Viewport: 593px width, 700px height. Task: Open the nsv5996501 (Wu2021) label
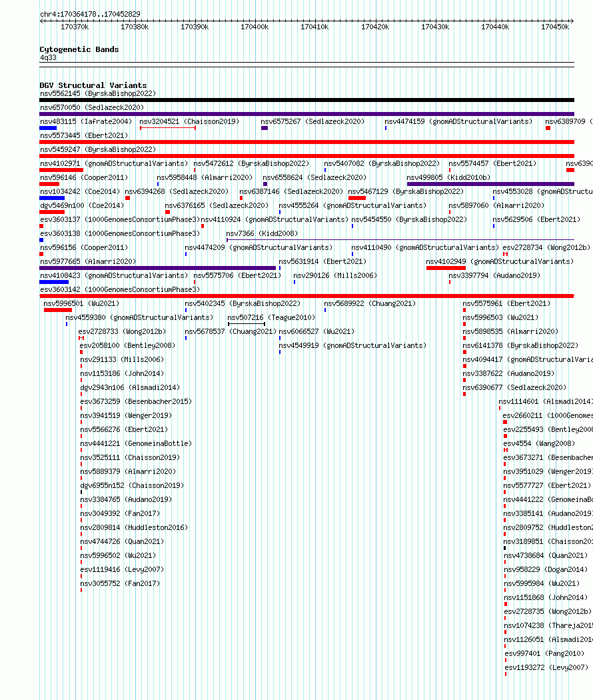[82, 303]
